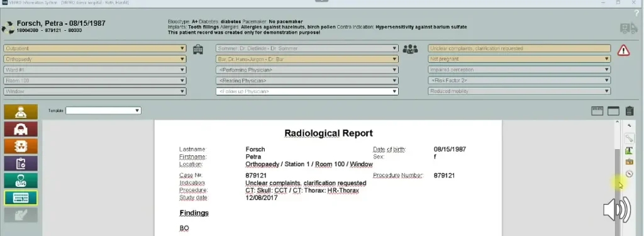The height and width of the screenshot is (236, 644).
Task: Click the speaker volume icon
Action: pyautogui.click(x=617, y=210)
